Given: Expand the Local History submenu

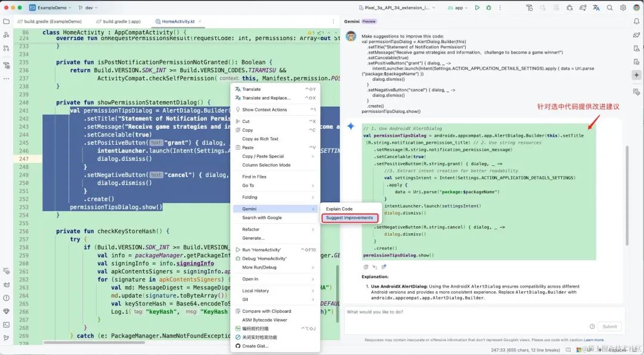Looking at the screenshot, I should 275,291.
